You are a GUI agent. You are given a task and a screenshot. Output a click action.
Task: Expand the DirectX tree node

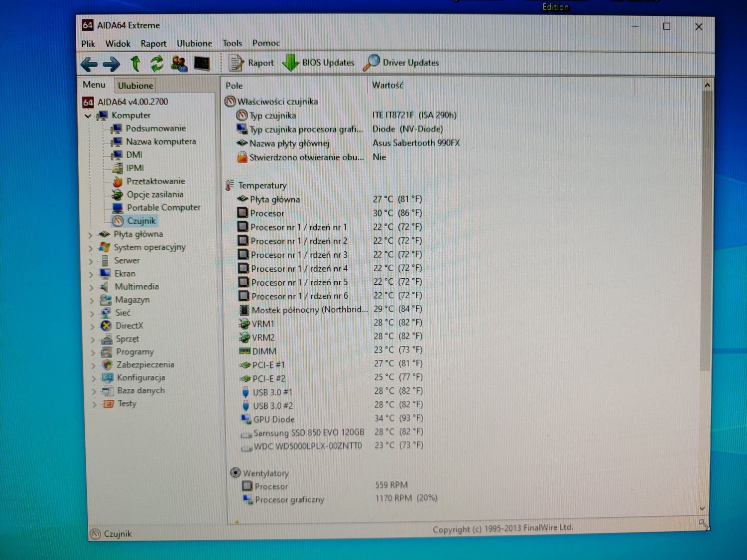click(93, 327)
